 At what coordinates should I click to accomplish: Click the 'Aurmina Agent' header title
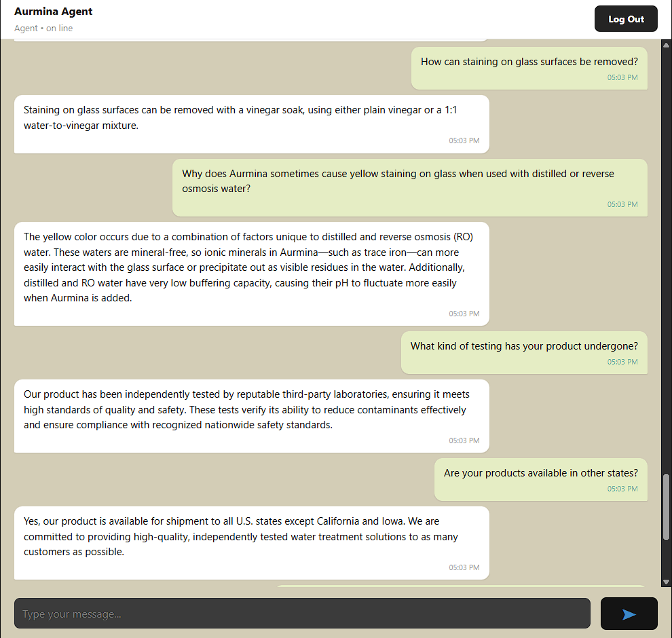click(54, 12)
